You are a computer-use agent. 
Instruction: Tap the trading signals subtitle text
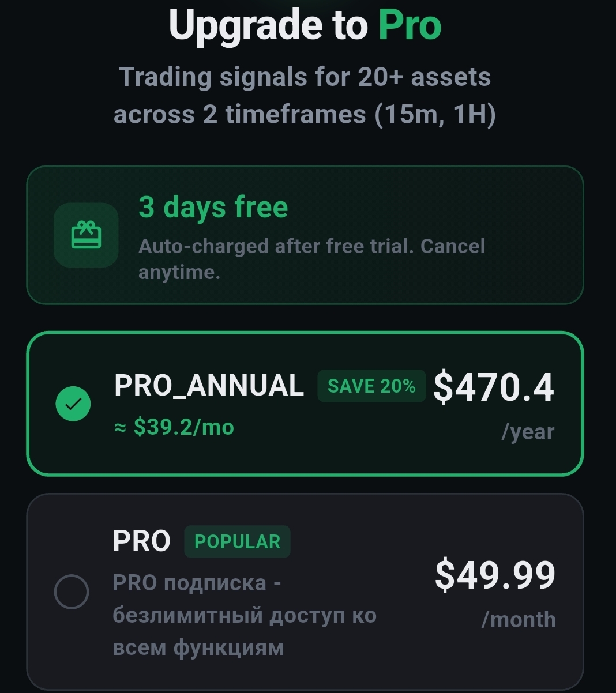305,95
